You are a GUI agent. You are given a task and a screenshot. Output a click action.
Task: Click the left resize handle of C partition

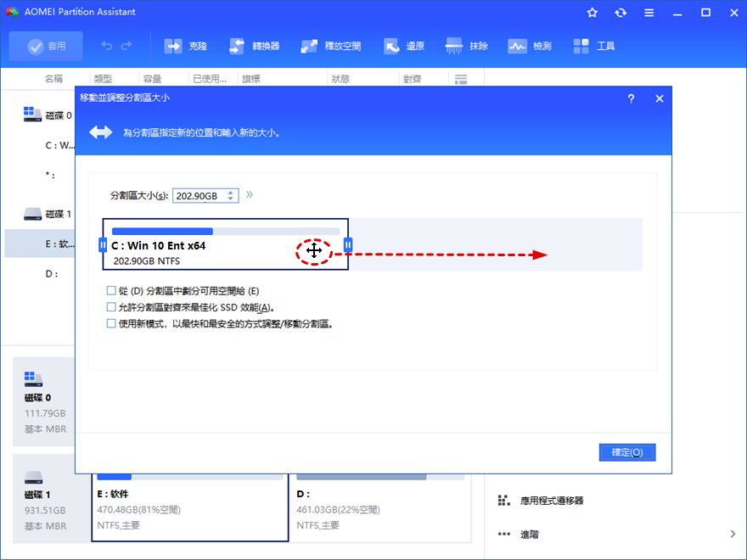[103, 244]
